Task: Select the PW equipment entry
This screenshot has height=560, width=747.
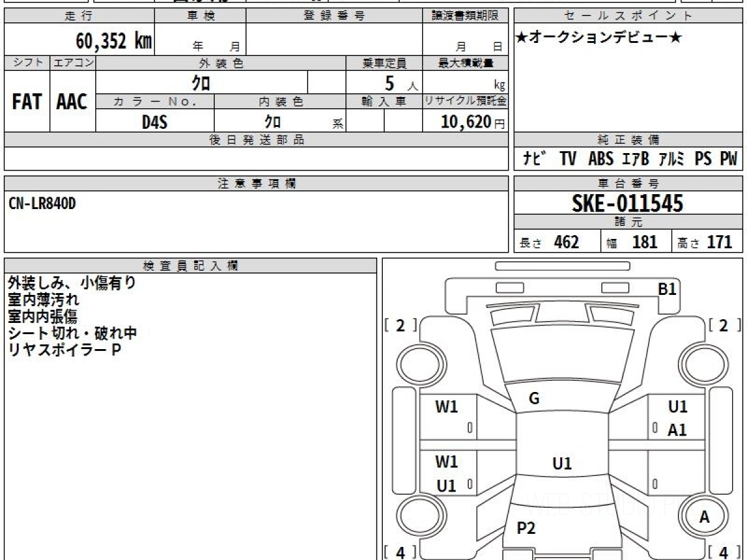Action: pyautogui.click(x=728, y=159)
